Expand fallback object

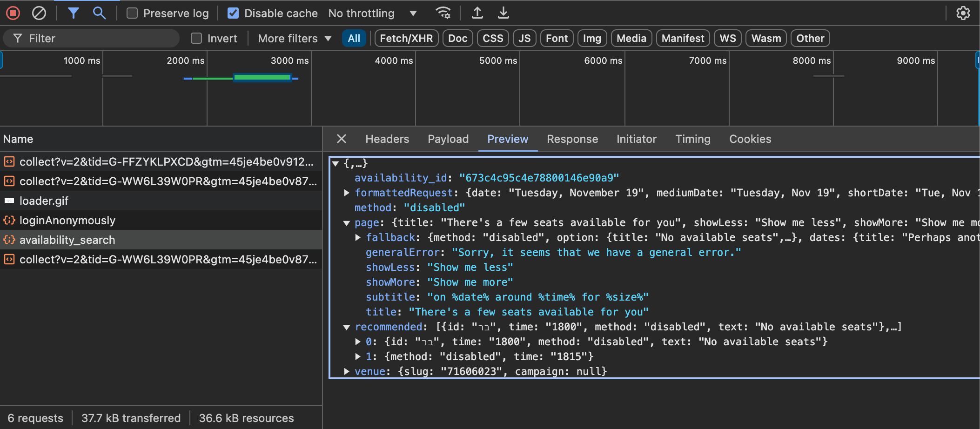click(358, 237)
